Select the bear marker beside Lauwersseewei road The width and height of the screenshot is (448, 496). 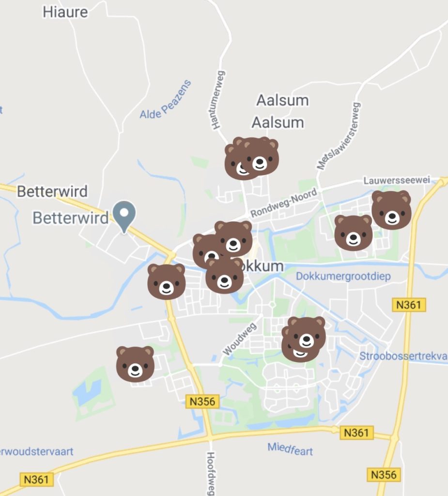[391, 210]
